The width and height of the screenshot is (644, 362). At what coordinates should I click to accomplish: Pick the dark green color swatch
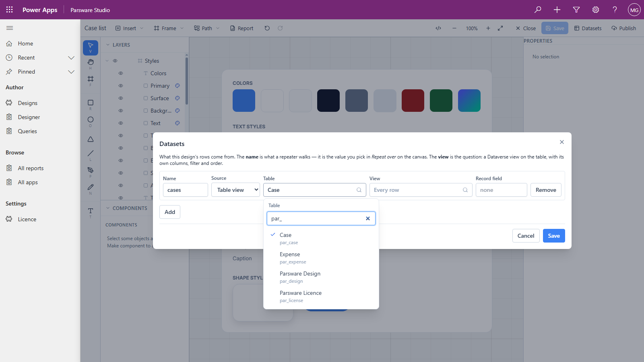tap(441, 101)
